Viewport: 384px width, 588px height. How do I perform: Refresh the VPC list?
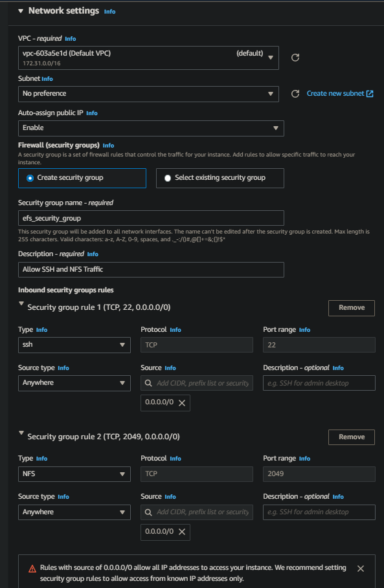(x=295, y=58)
